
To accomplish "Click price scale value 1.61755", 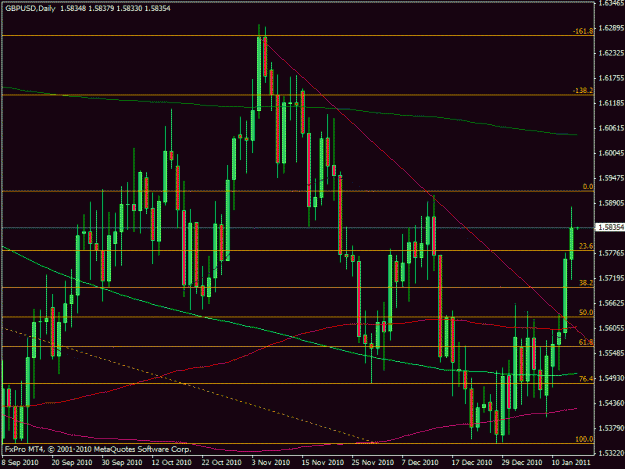I will coord(611,78).
